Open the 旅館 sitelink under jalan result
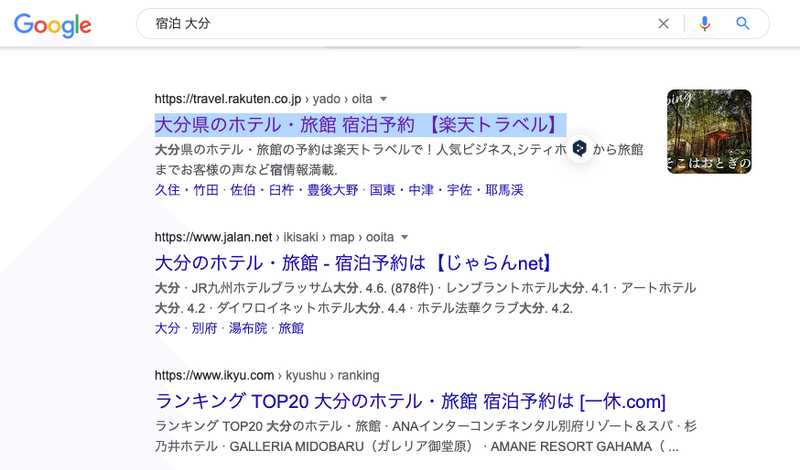The height and width of the screenshot is (470, 800). (x=291, y=328)
